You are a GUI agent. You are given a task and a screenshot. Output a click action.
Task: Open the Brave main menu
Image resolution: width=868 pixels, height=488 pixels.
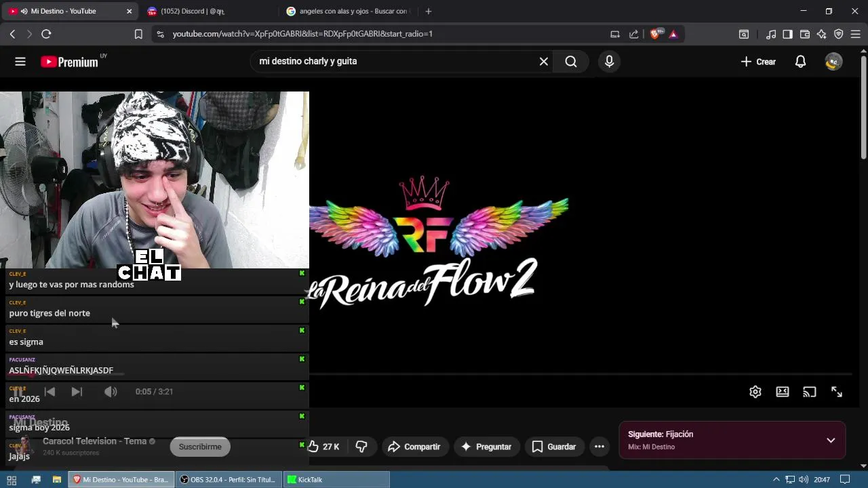(x=856, y=34)
